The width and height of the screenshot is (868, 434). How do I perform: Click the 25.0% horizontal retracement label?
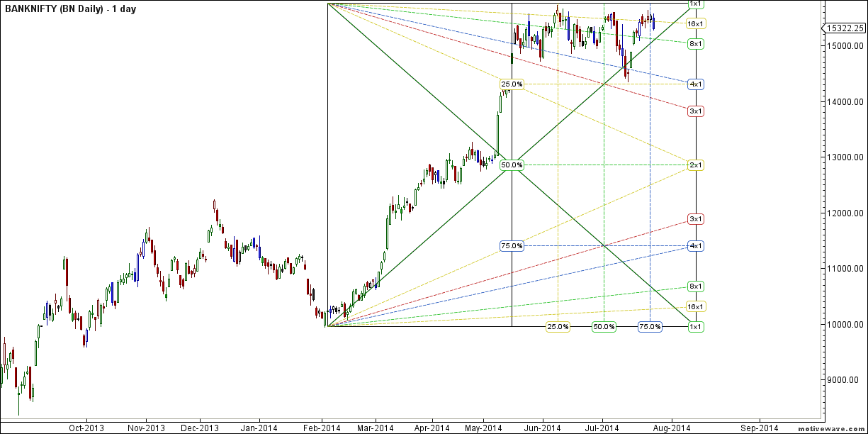[x=512, y=83]
